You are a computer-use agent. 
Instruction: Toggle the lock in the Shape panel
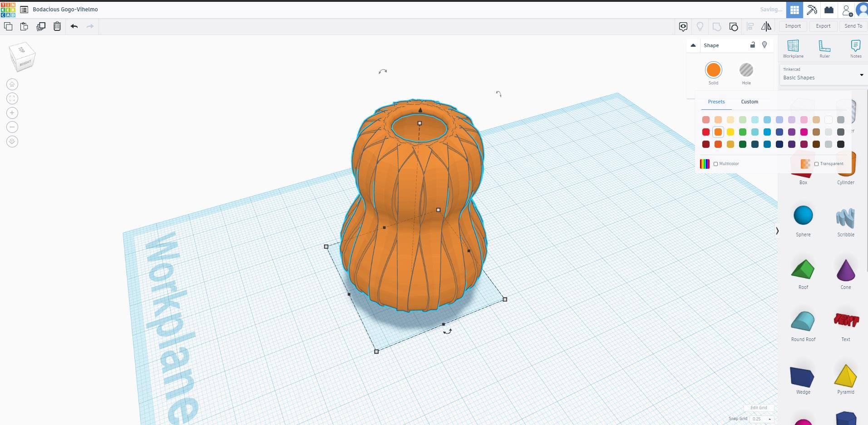point(753,45)
